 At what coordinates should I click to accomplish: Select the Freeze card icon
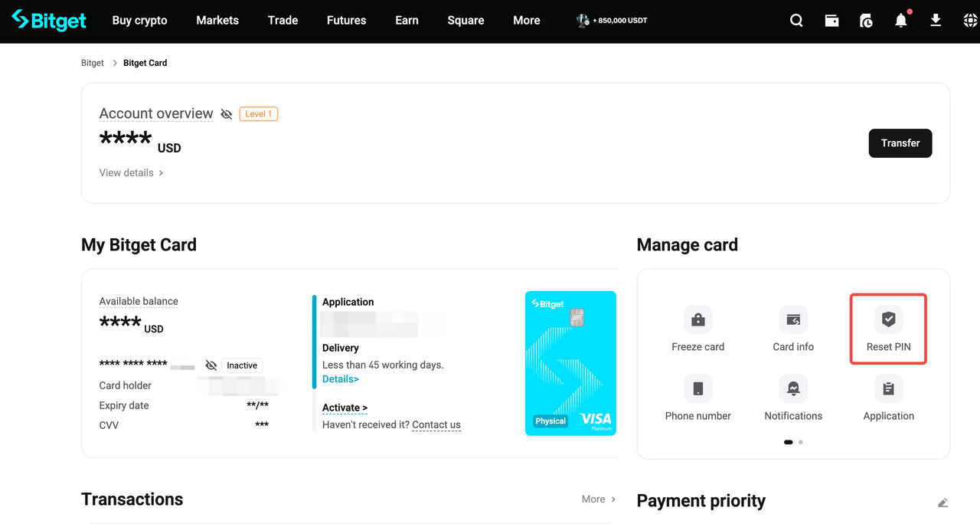click(697, 319)
